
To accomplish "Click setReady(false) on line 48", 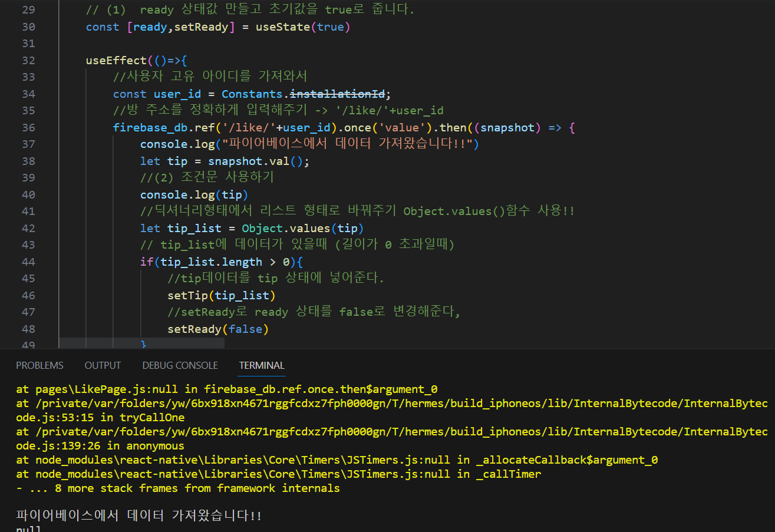I will pos(218,329).
